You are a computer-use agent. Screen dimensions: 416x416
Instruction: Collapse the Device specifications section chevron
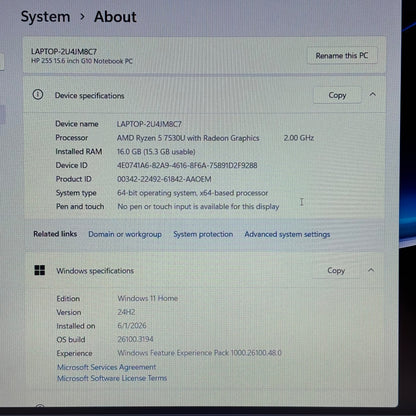373,95
